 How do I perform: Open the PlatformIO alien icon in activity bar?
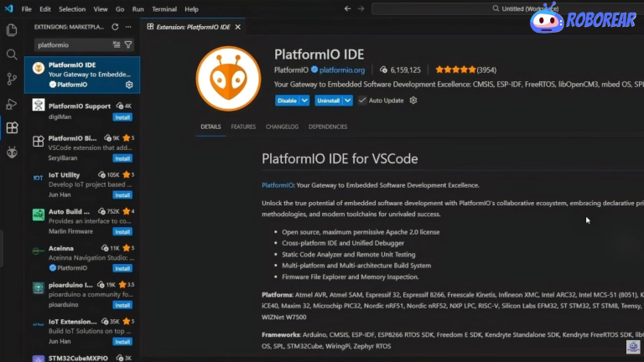(12, 153)
